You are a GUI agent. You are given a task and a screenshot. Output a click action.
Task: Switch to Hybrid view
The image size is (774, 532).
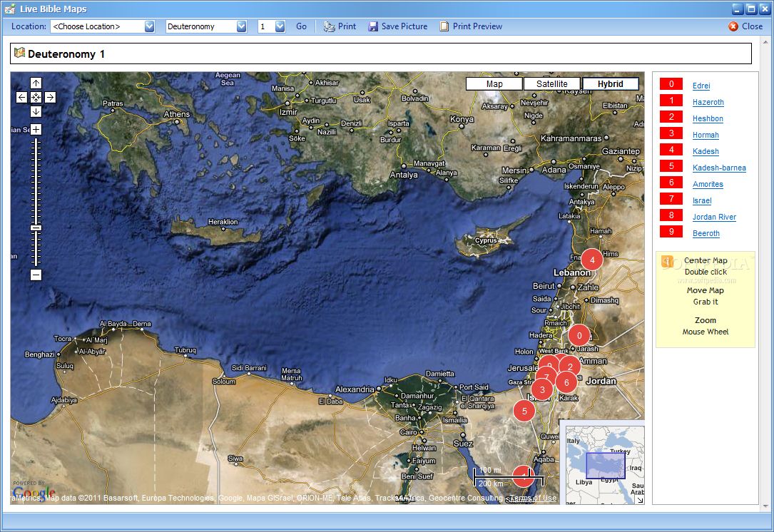[611, 84]
